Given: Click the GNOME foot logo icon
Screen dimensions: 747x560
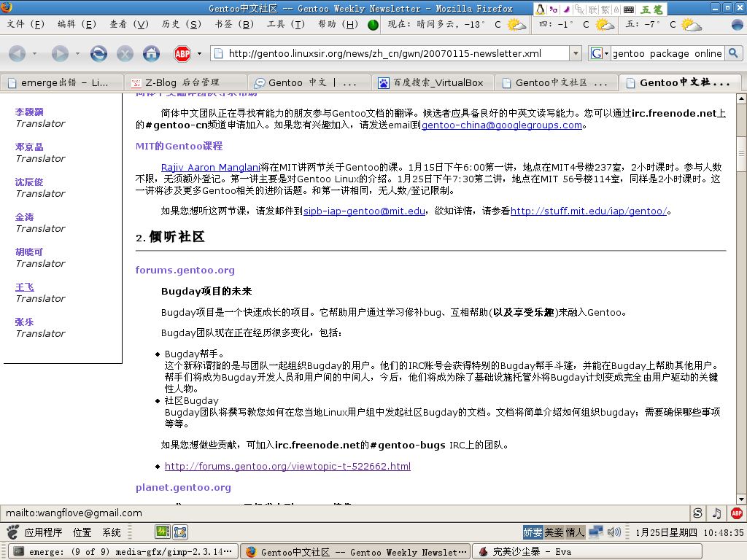Looking at the screenshot, I should coord(13,532).
